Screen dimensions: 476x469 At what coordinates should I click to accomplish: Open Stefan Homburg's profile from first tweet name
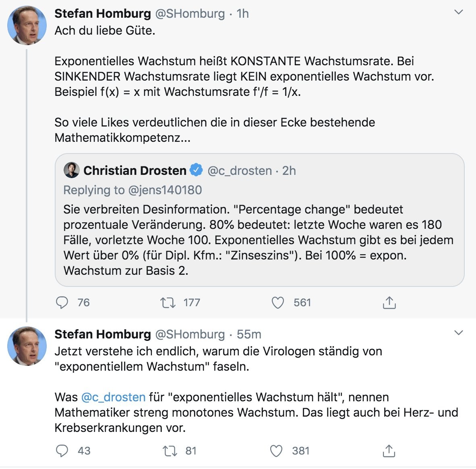point(102,14)
